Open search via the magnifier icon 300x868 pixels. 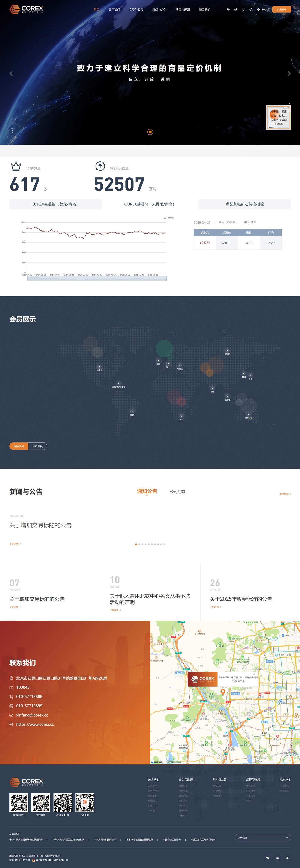tap(251, 9)
